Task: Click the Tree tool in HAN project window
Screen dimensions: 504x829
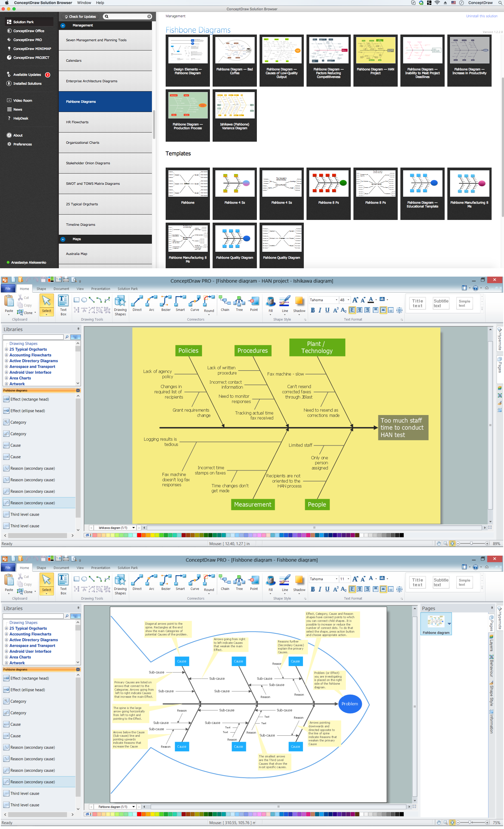Action: (x=239, y=303)
